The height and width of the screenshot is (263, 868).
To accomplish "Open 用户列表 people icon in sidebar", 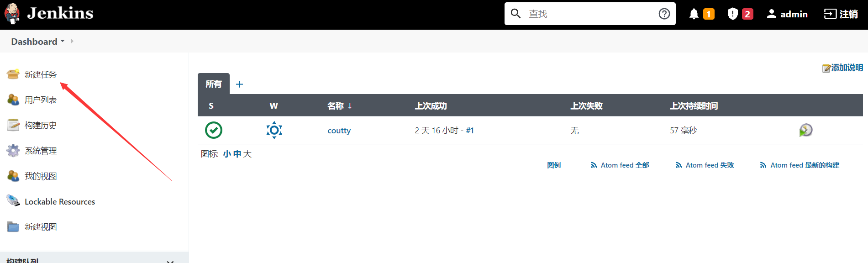I will (13, 100).
